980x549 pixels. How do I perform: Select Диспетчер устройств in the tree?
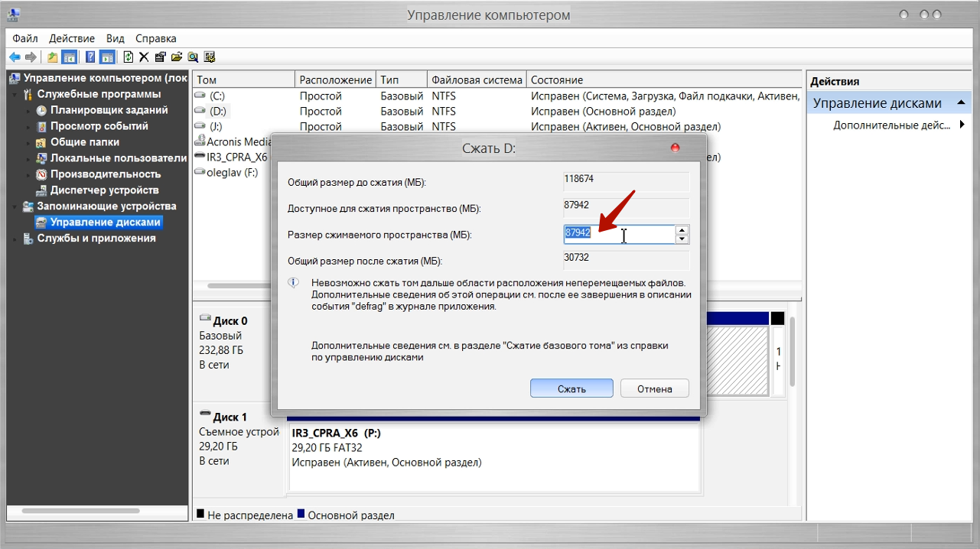coord(104,190)
